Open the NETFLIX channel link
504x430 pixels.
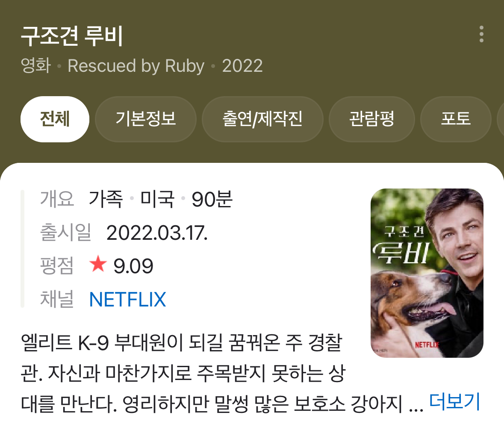128,300
